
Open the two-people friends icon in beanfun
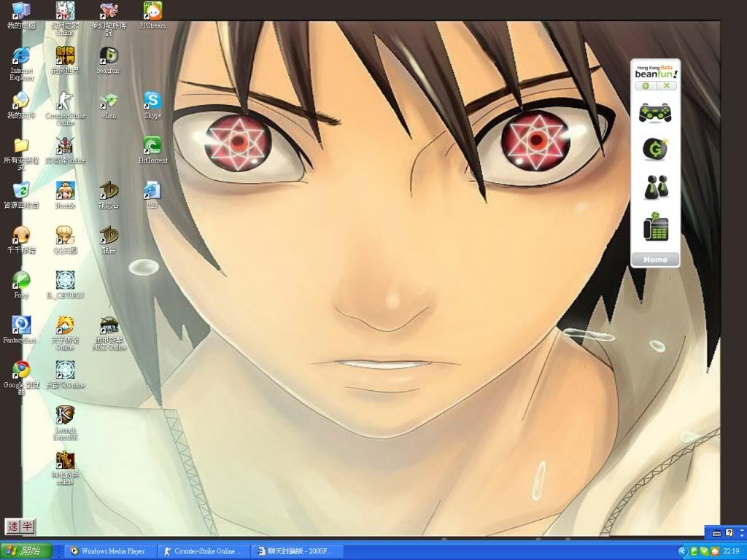(x=654, y=187)
